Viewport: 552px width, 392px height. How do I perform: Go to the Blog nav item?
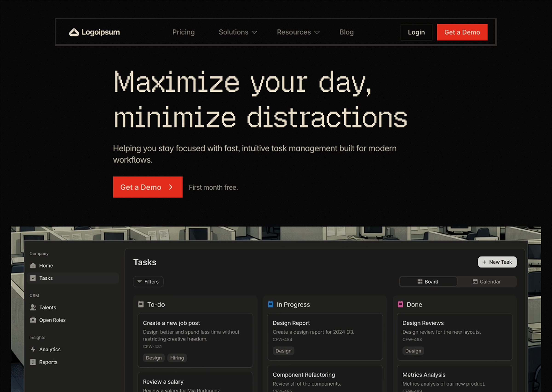pos(346,32)
